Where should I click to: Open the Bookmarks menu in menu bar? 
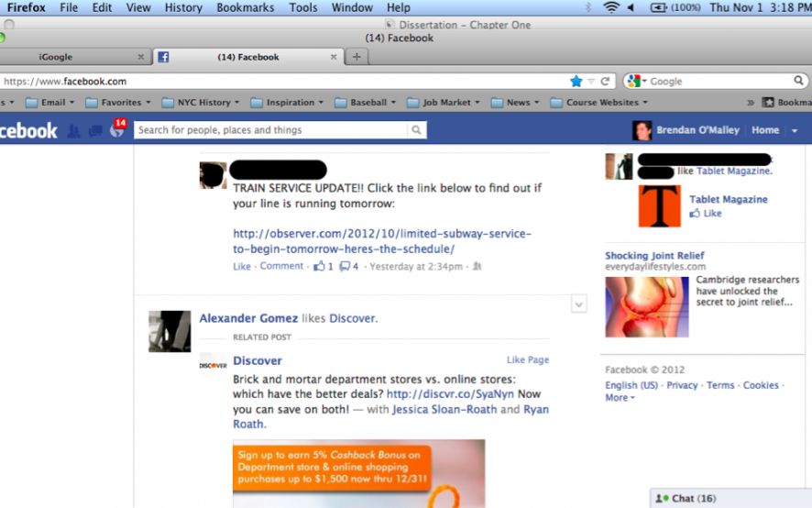point(245,7)
